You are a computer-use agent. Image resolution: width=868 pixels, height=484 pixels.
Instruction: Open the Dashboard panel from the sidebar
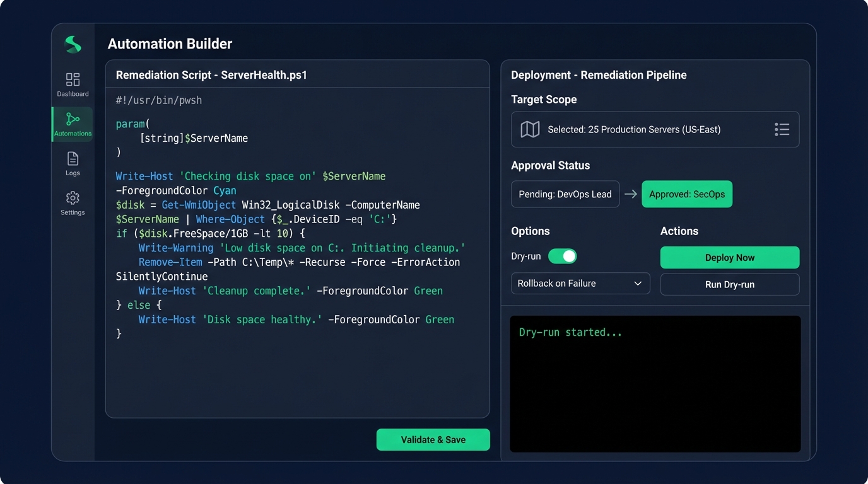click(72, 84)
